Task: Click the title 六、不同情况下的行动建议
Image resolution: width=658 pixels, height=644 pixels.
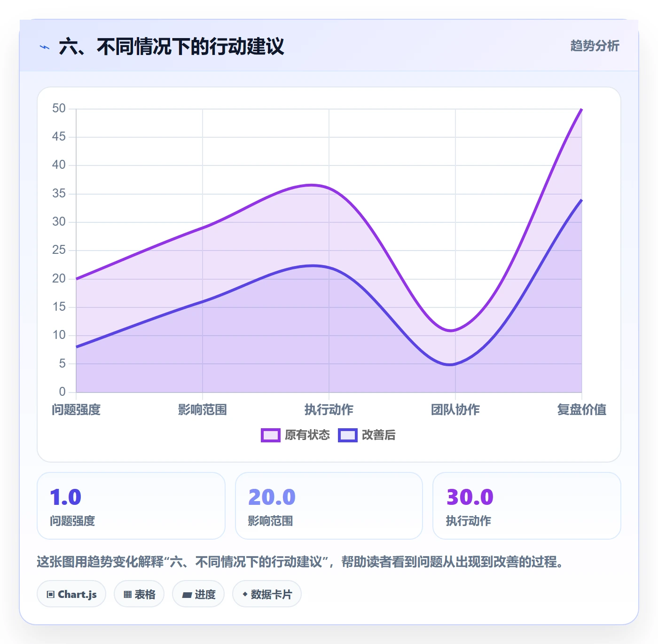Action: 172,47
